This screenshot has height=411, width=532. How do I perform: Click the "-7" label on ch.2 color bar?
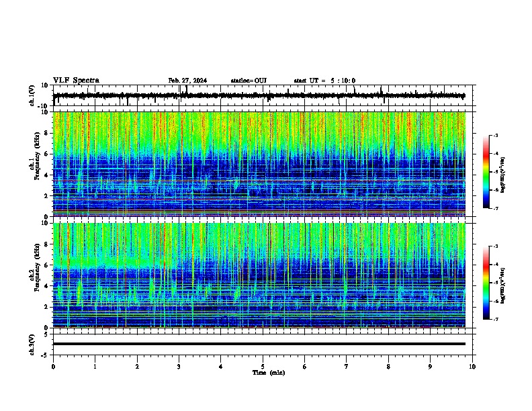496,319
